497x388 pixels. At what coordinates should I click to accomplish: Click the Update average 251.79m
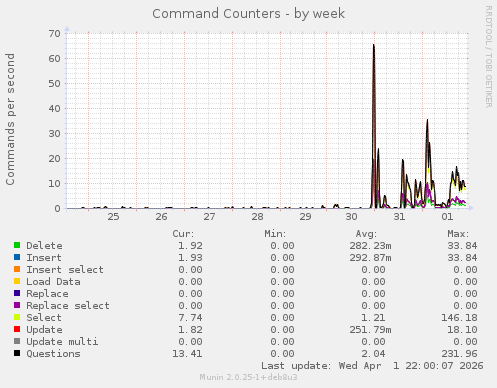tap(370, 330)
